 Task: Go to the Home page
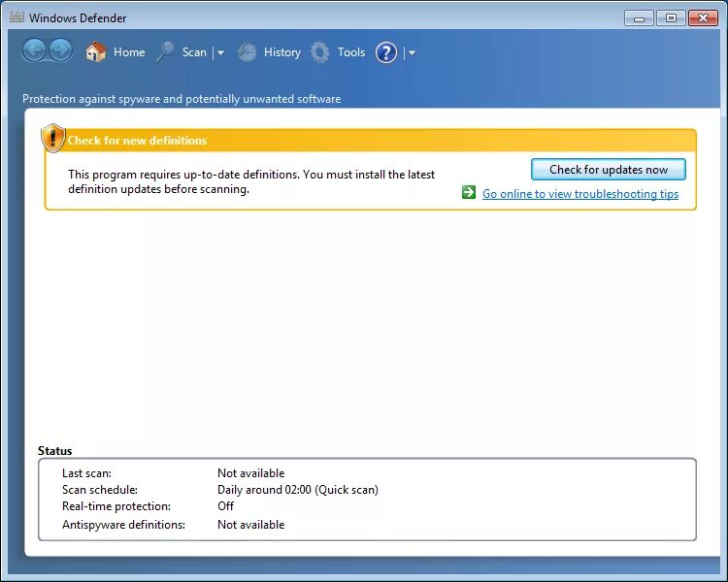129,52
